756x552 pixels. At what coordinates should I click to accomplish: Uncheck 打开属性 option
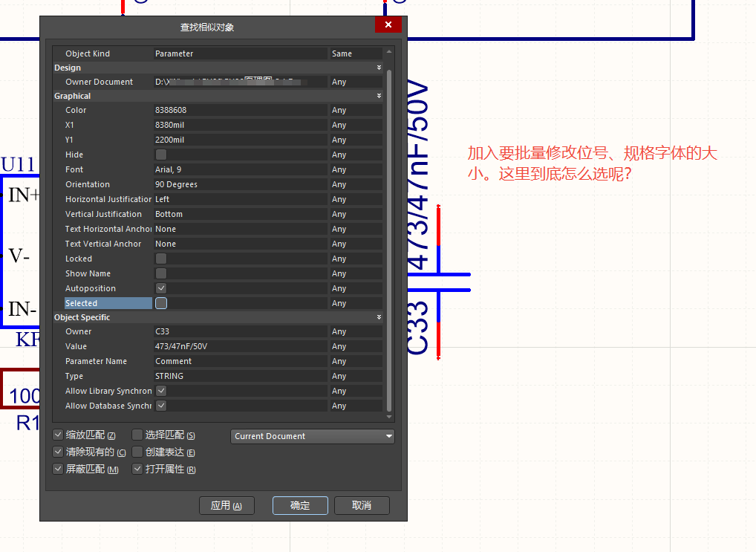point(137,469)
